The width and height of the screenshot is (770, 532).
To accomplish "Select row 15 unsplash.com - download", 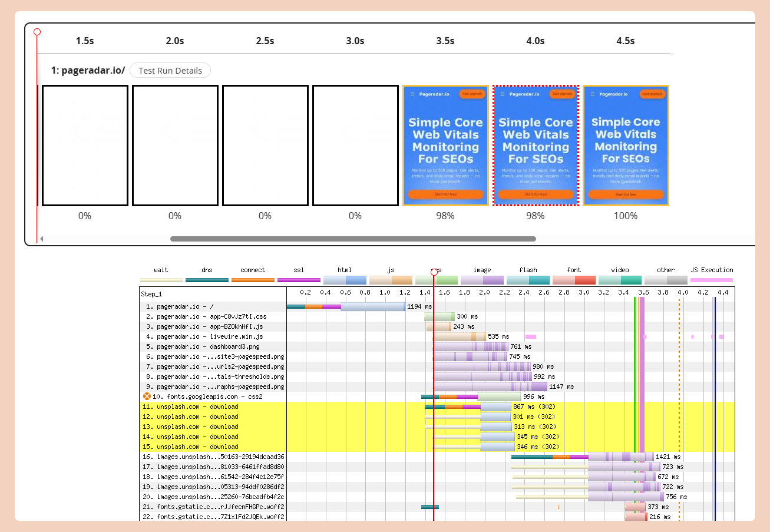I will 437,447.
